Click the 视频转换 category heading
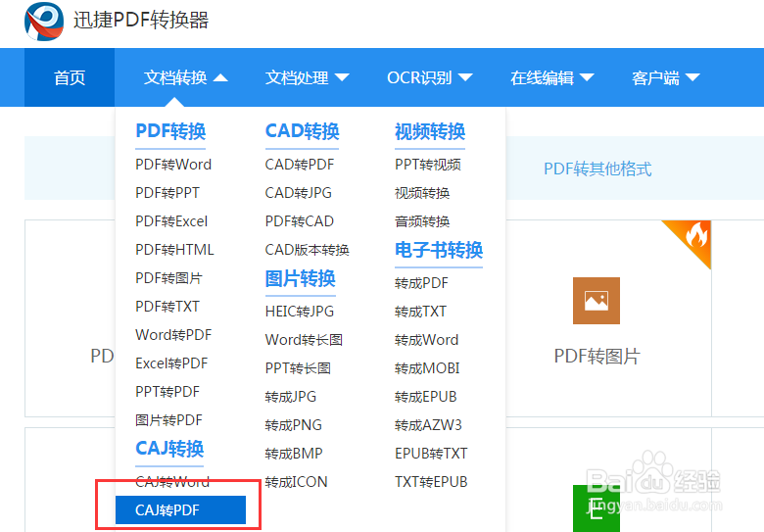The height and width of the screenshot is (532, 764). tap(430, 131)
